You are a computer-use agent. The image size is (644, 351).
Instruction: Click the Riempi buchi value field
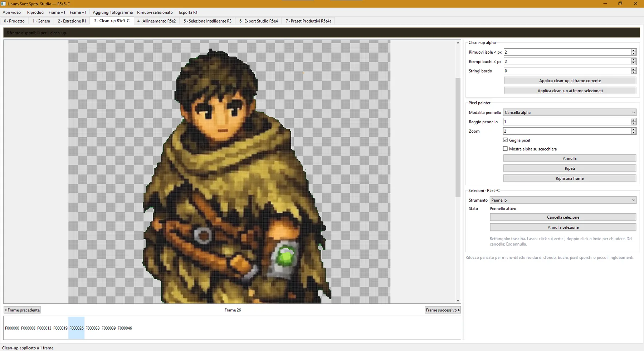click(567, 61)
